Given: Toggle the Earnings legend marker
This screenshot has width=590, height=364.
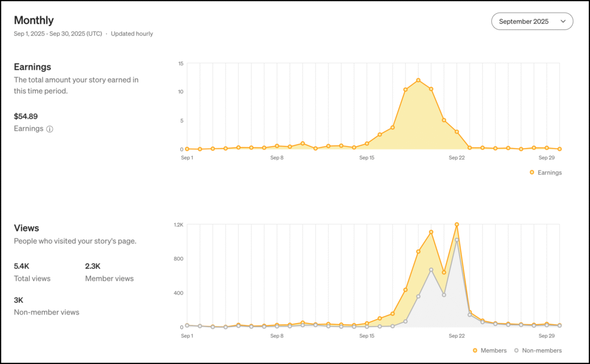Looking at the screenshot, I should [531, 172].
